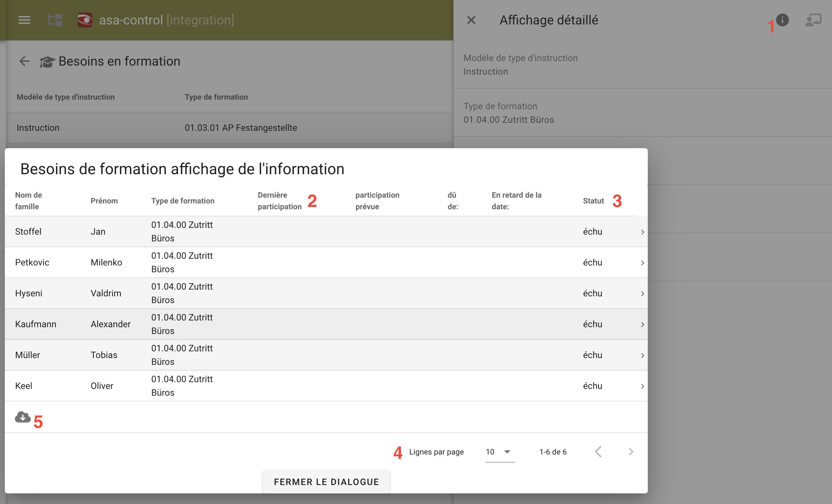Download table via cloud download icon

23,417
